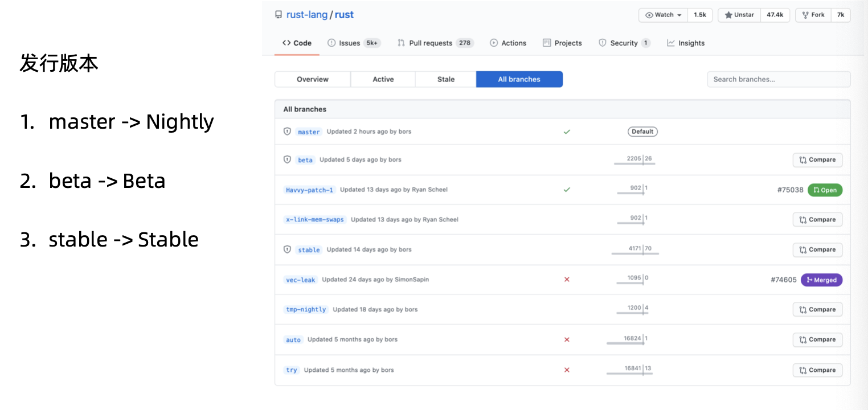Compare the beta branch

[x=817, y=160]
